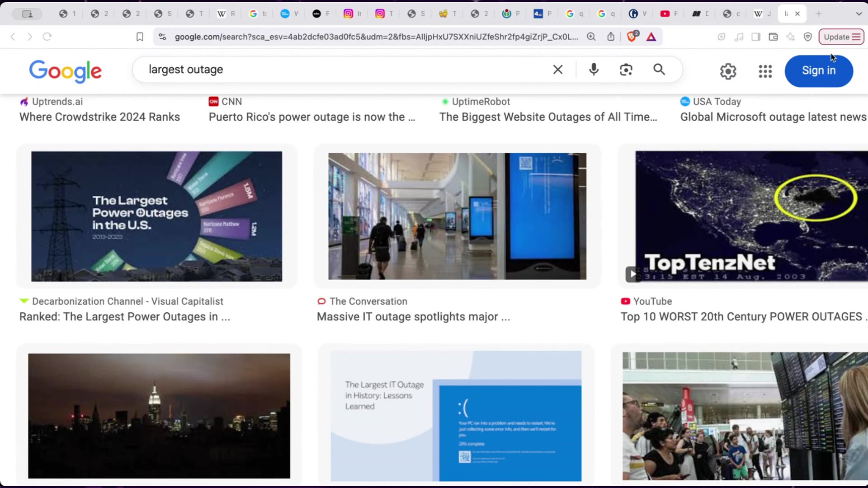
Task: Switch to the Wikipedia tab labeled R
Action: 226,14
